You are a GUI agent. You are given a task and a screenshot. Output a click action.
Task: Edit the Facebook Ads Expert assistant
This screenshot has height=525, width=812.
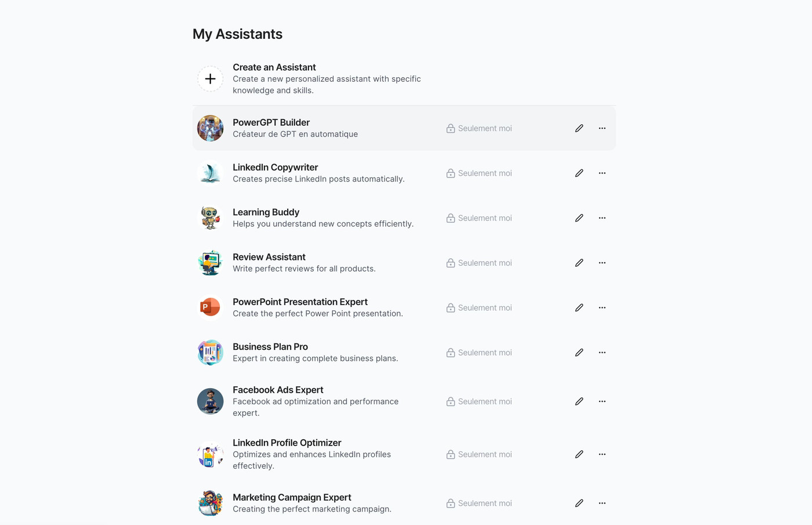[x=579, y=401]
